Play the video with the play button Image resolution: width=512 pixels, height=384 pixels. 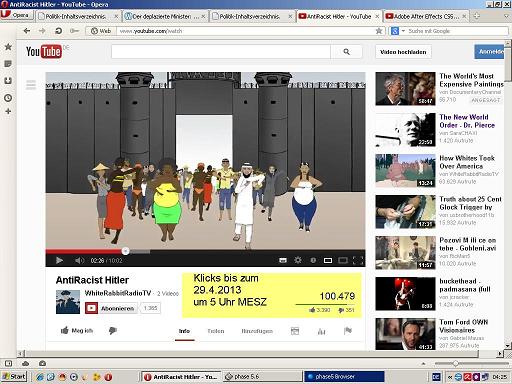[59, 260]
